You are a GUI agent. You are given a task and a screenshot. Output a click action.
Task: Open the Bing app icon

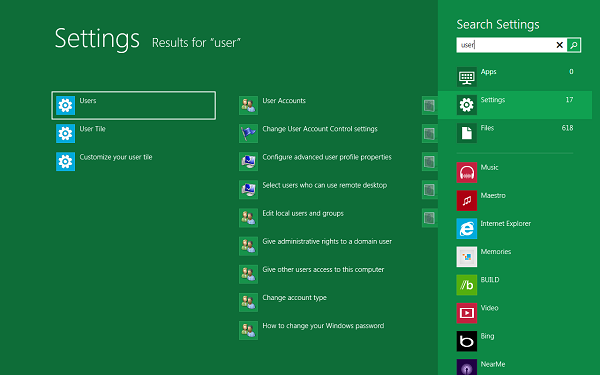466,341
